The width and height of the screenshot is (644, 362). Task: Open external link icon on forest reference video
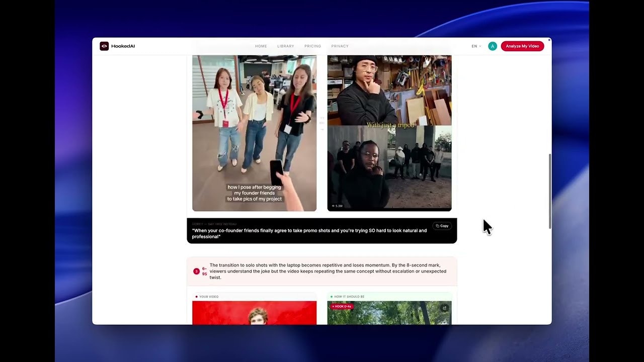[444, 308]
